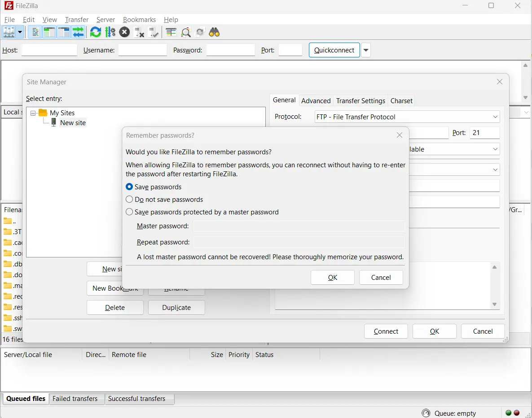Click the Duplicate button

coord(176,308)
